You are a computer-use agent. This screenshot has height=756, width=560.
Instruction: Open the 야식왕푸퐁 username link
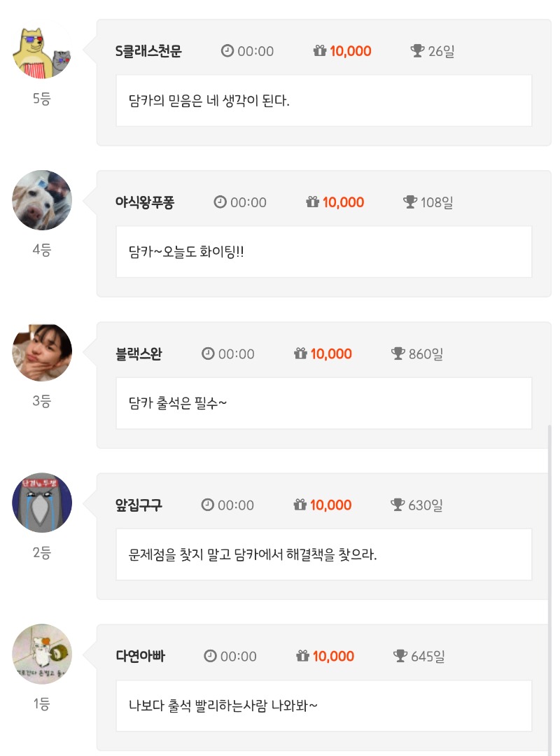(145, 202)
